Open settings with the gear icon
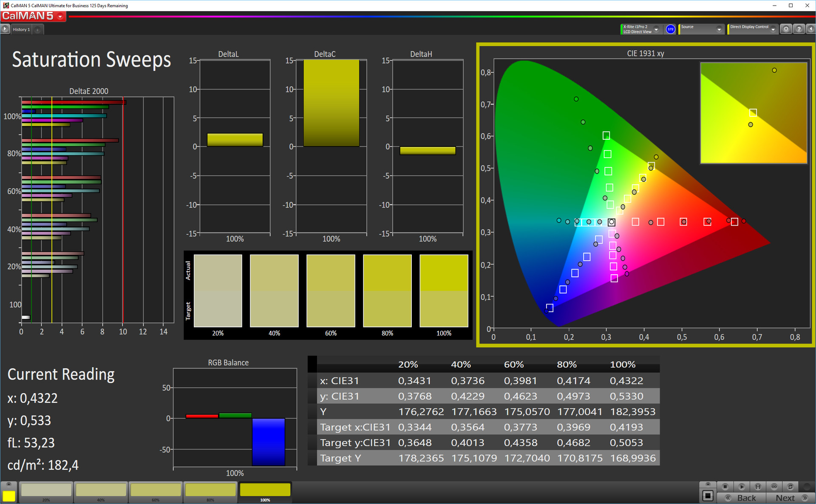Image resolution: width=816 pixels, height=504 pixels. tap(786, 29)
